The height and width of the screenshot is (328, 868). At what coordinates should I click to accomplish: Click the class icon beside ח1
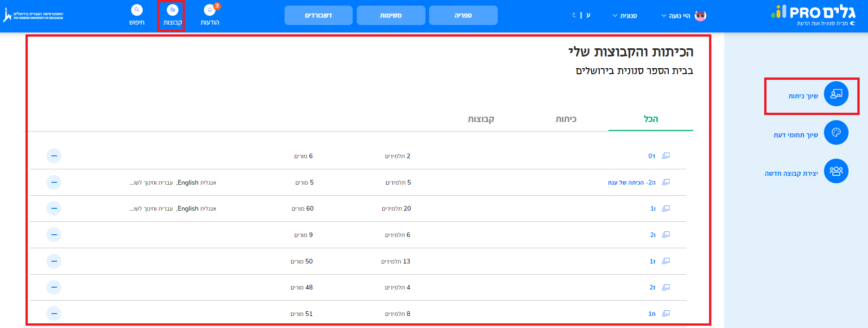[x=666, y=314]
